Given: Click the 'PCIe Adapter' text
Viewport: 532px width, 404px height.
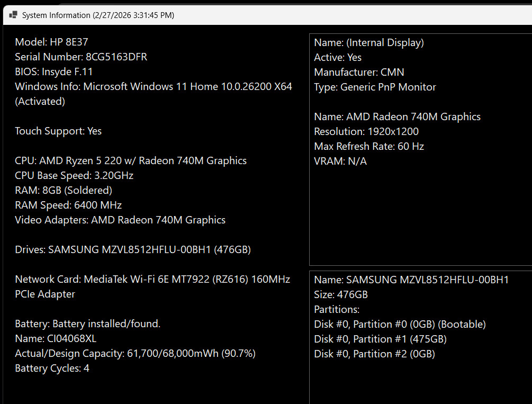Looking at the screenshot, I should [45, 294].
